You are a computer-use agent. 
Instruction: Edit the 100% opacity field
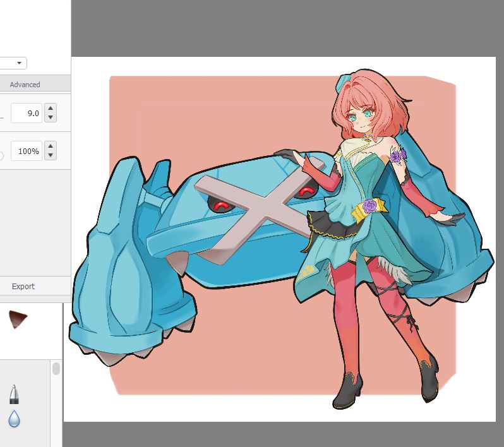(x=27, y=151)
